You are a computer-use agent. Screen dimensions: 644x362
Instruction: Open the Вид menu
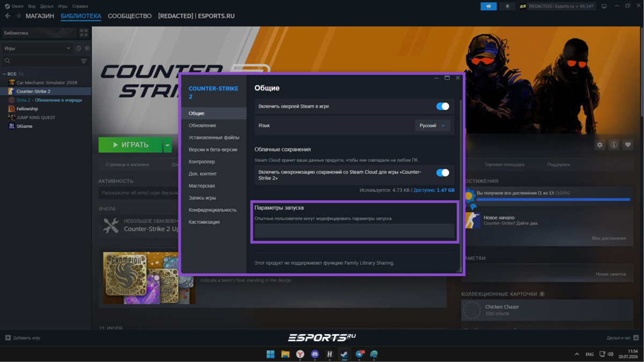[32, 6]
